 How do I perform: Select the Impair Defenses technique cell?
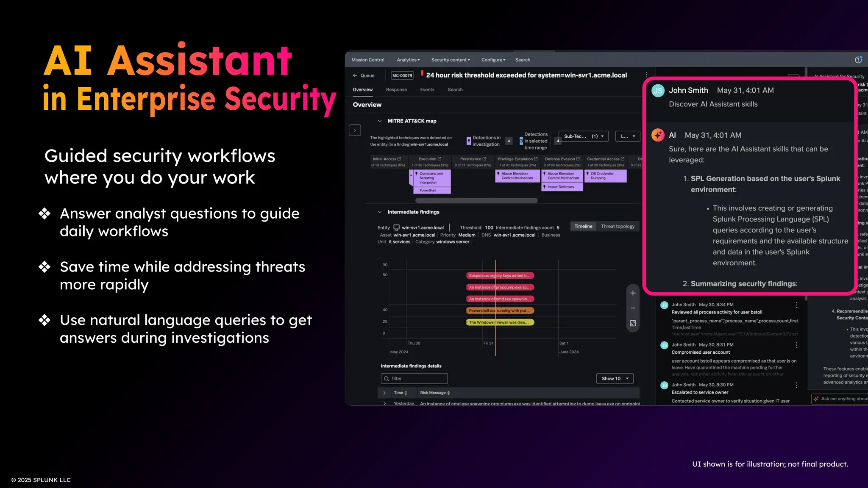[562, 187]
